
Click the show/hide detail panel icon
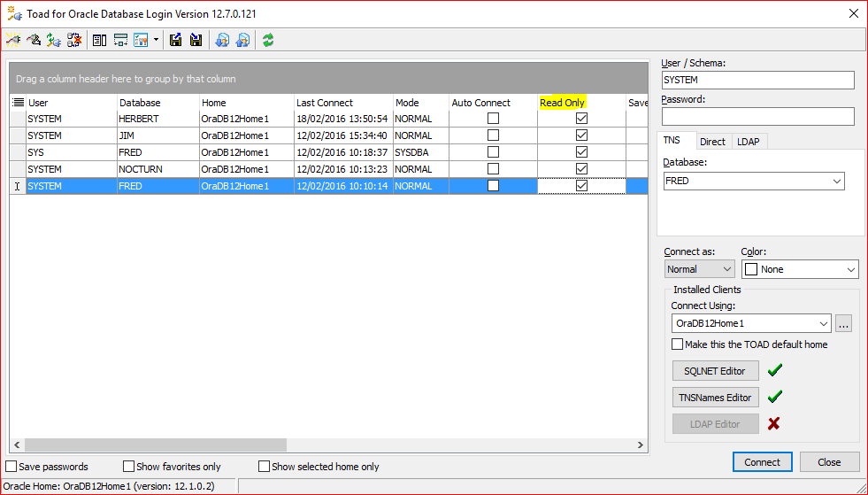[100, 40]
